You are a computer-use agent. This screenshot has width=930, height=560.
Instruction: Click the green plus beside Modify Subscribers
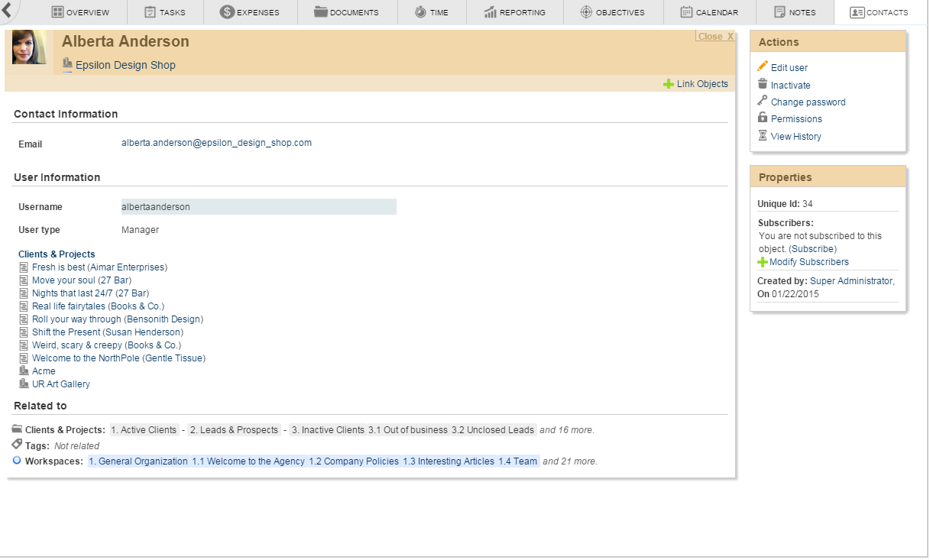point(762,262)
